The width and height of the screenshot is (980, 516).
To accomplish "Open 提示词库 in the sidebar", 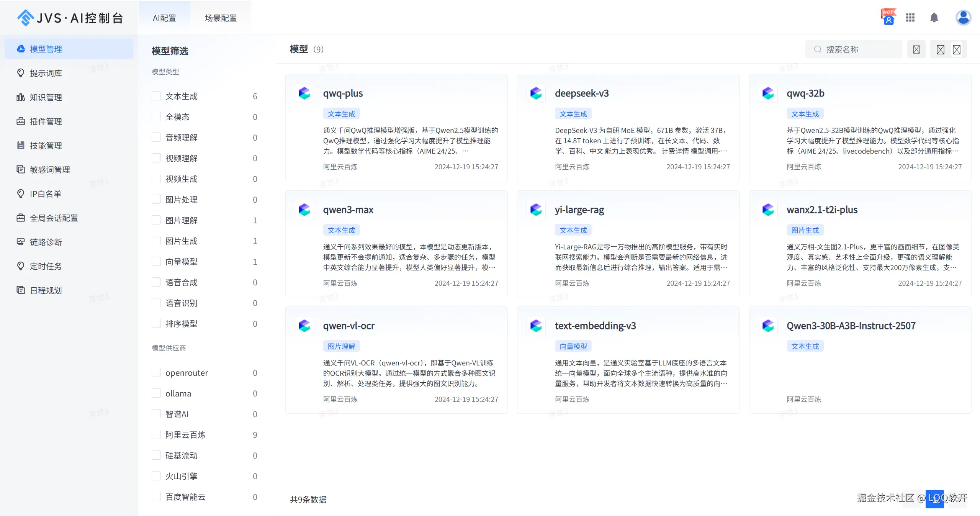I will 46,73.
